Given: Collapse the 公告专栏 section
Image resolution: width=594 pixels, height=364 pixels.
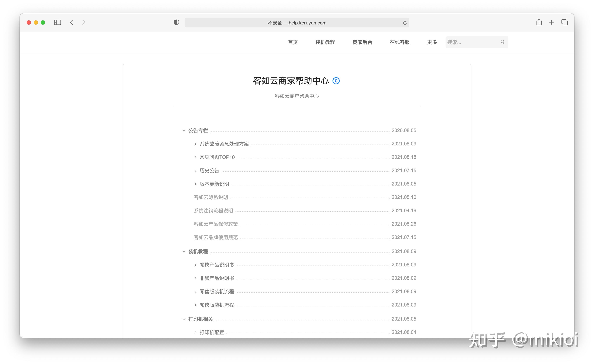Looking at the screenshot, I should [184, 130].
